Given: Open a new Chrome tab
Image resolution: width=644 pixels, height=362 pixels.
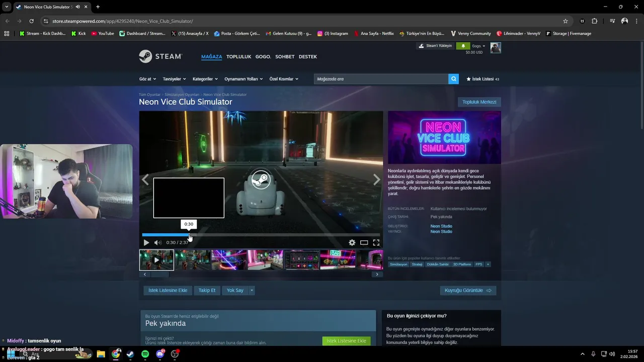Looking at the screenshot, I should coord(98,7).
